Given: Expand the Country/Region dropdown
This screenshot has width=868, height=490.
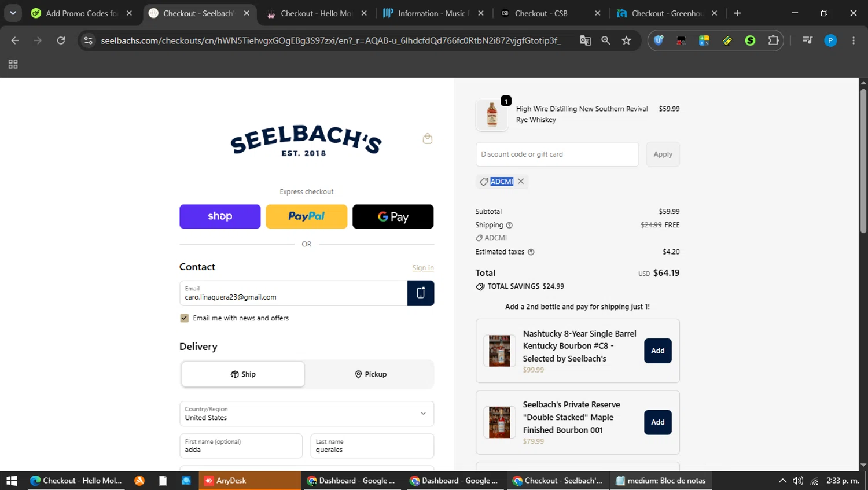Looking at the screenshot, I should pos(307,414).
